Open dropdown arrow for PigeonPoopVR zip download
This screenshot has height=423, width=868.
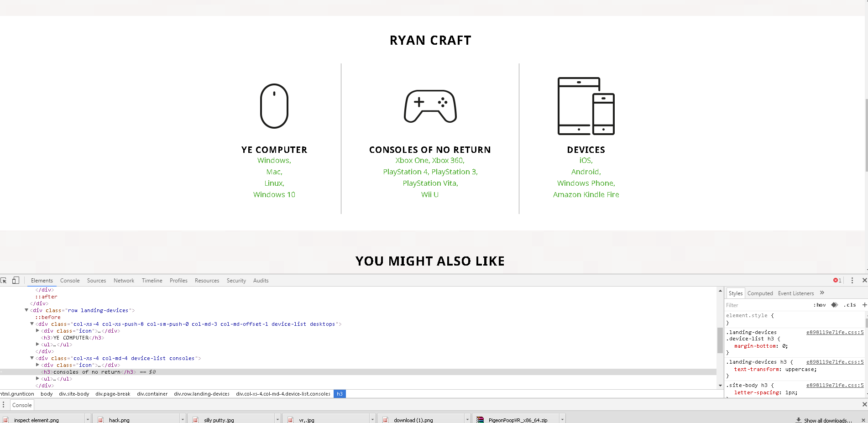[562, 420]
